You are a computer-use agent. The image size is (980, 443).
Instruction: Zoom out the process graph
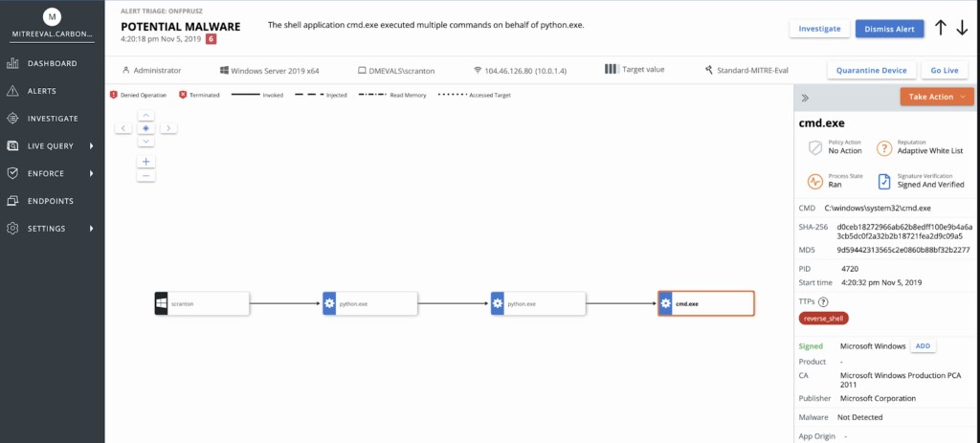coord(146,175)
